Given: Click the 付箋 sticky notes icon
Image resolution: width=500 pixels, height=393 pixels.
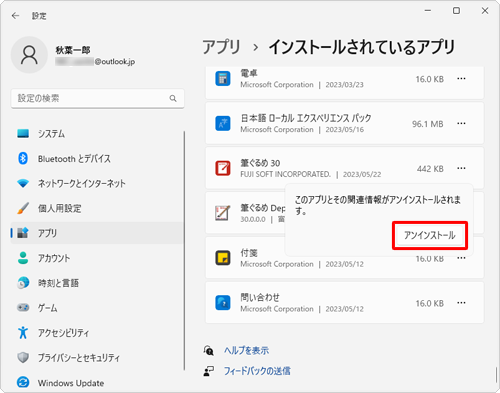Looking at the screenshot, I should (x=223, y=258).
